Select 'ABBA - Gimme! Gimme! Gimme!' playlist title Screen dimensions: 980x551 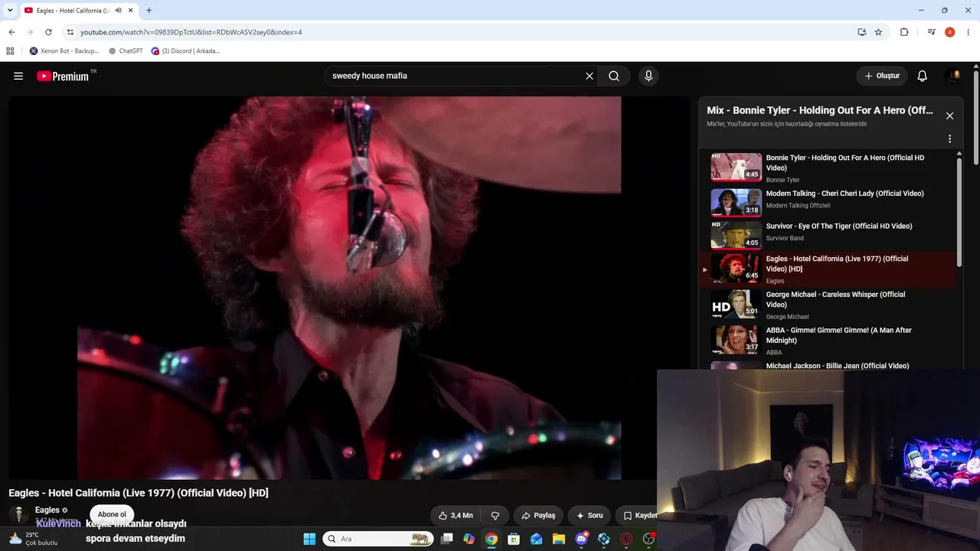(x=838, y=335)
